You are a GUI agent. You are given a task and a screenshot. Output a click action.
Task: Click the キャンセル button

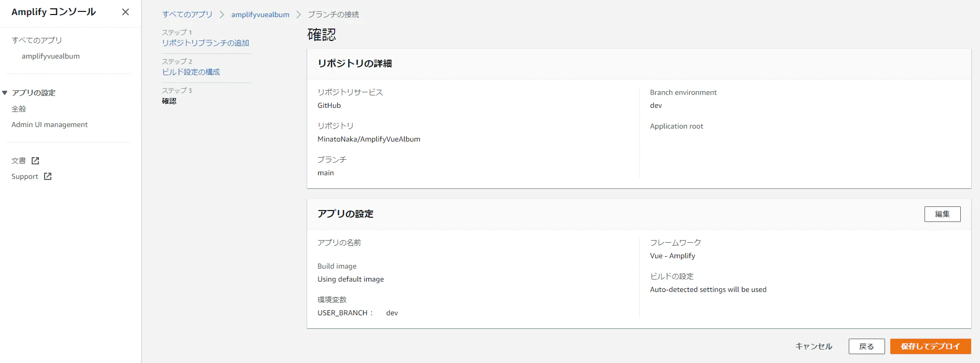[813, 346]
